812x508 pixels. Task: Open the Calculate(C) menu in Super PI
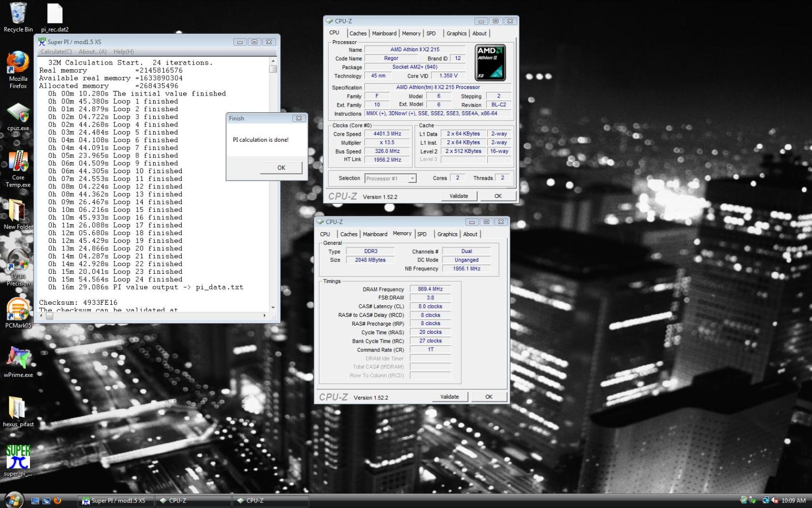tap(56, 51)
